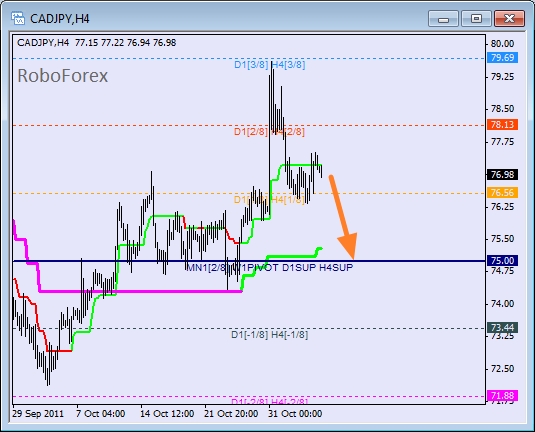Click the 31 Oct 00:00 time label
The image size is (535, 432).
click(295, 414)
